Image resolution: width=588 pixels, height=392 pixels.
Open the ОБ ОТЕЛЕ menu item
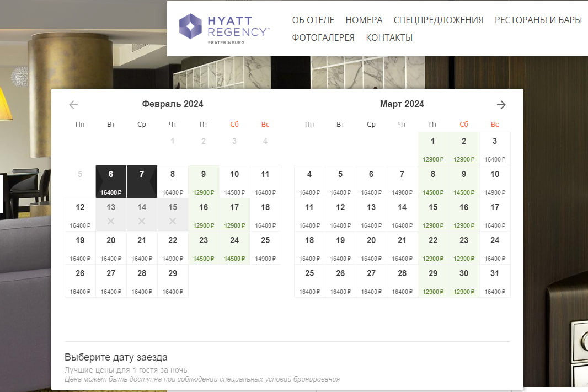pyautogui.click(x=313, y=20)
